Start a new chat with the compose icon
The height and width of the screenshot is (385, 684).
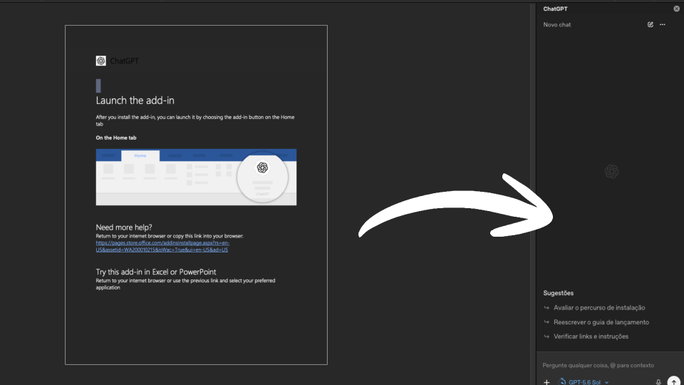point(650,25)
